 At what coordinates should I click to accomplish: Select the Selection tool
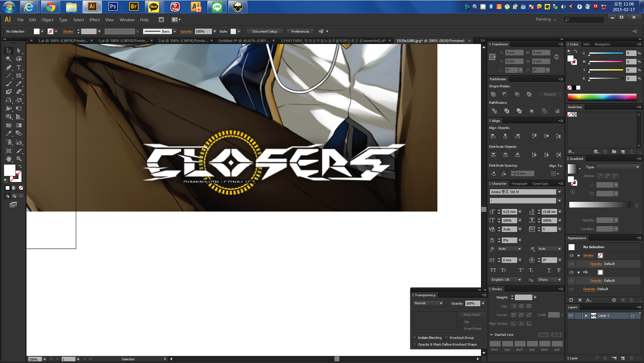pyautogui.click(x=9, y=51)
